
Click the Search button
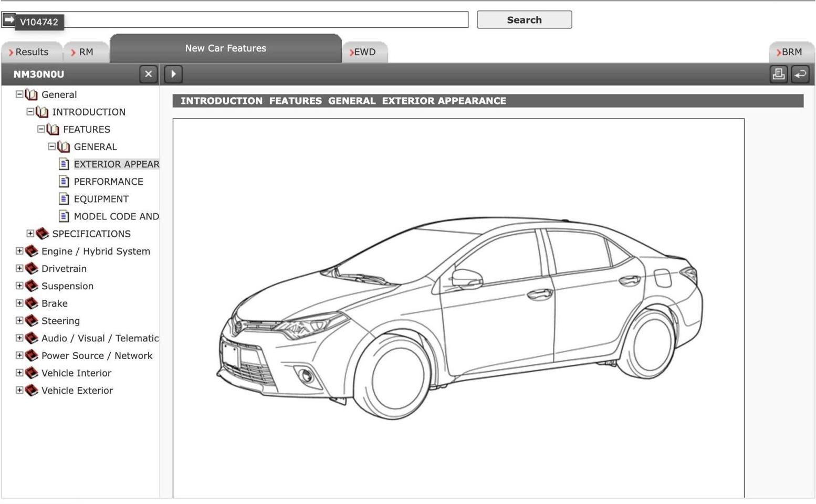[524, 20]
